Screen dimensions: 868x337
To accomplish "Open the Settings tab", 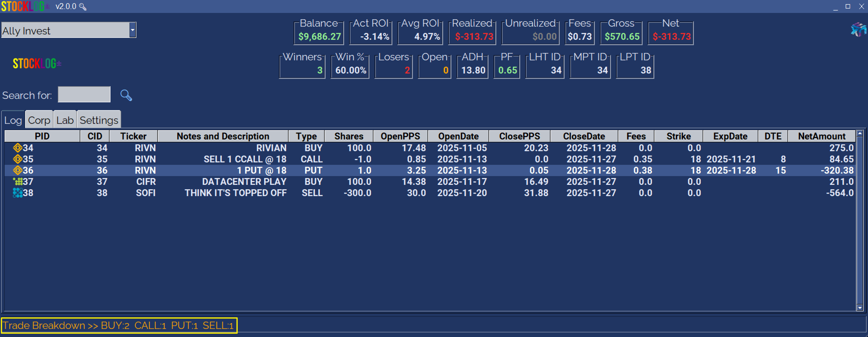I will 99,120.
